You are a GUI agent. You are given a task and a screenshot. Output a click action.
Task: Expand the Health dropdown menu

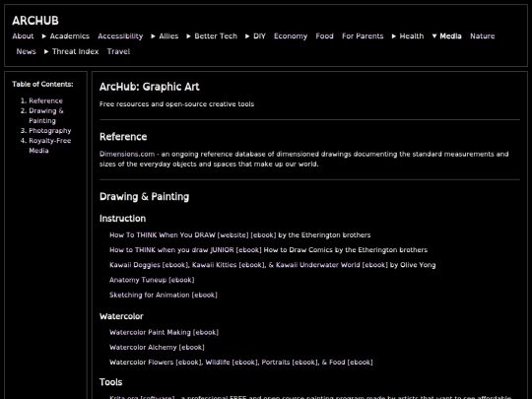point(408,36)
